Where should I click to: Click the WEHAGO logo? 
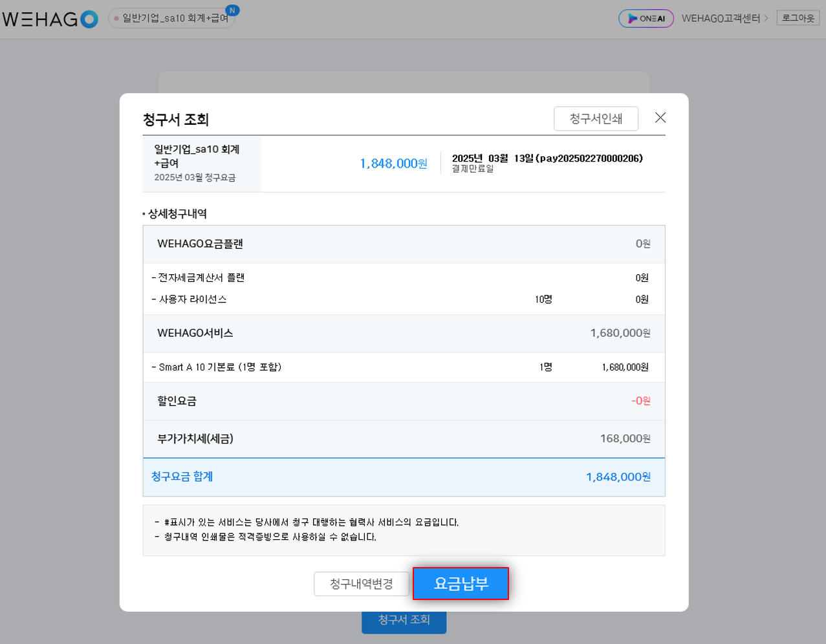pyautogui.click(x=50, y=19)
